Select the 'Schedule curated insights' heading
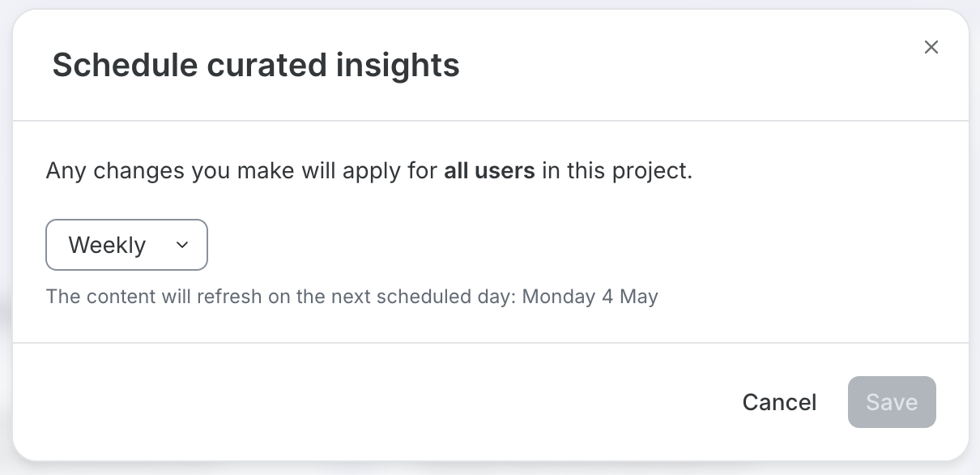The height and width of the screenshot is (475, 980). pyautogui.click(x=256, y=65)
